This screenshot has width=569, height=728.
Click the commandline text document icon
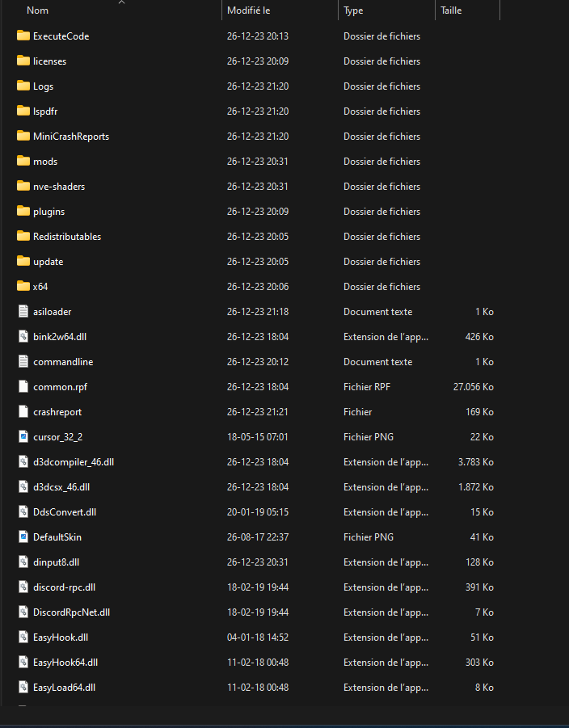[x=23, y=362]
